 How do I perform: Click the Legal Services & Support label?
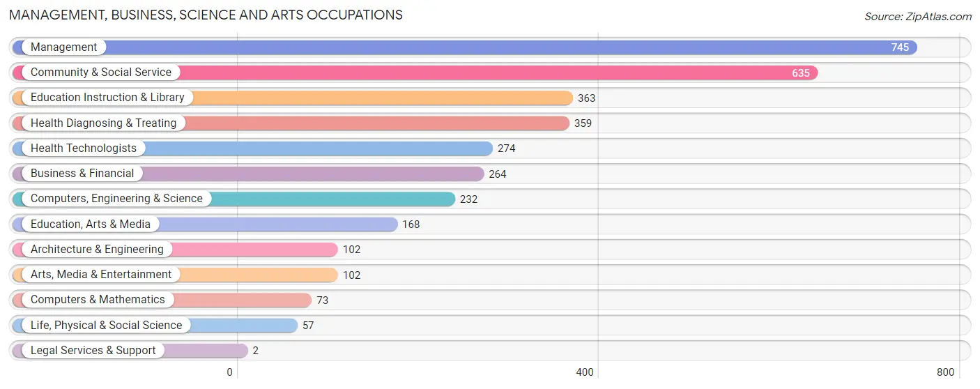click(x=93, y=351)
